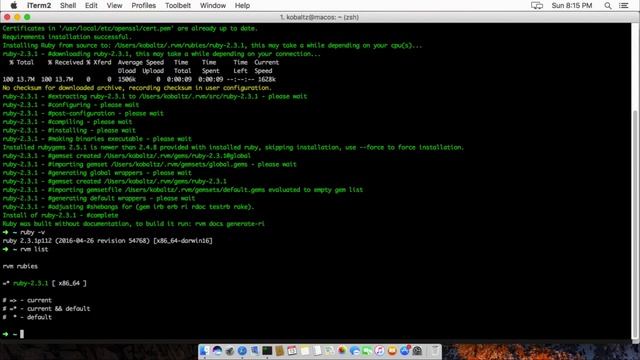Click the '#generating default wrappers' line
The height and width of the screenshot is (360, 640).
point(99,198)
